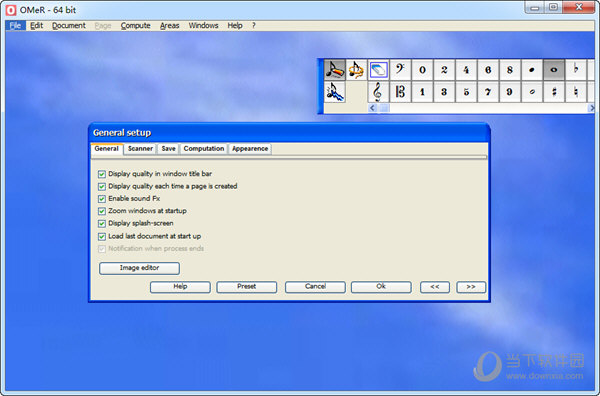600x396 pixels.
Task: Open the Areas menu
Action: (170, 26)
